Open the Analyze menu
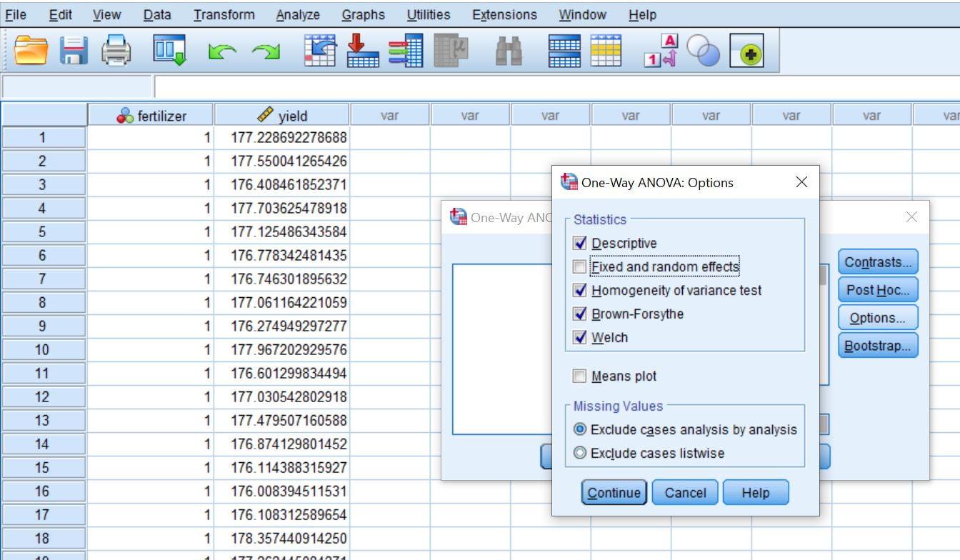 (x=298, y=14)
